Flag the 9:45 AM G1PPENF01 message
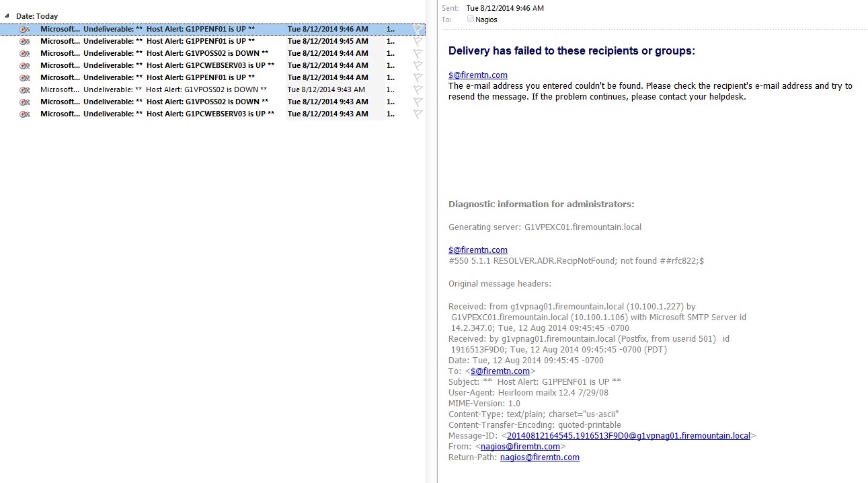 point(418,42)
